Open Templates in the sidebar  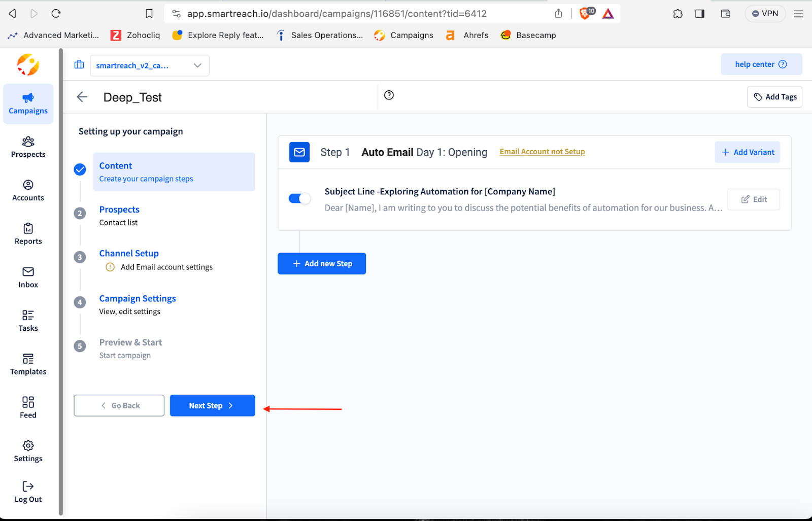[x=28, y=365]
